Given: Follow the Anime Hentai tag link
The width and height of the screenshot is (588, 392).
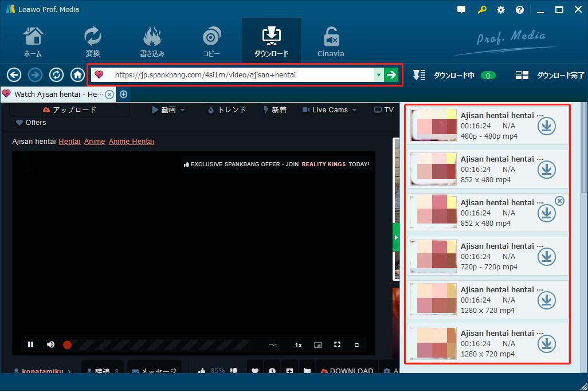Looking at the screenshot, I should coord(131,142).
